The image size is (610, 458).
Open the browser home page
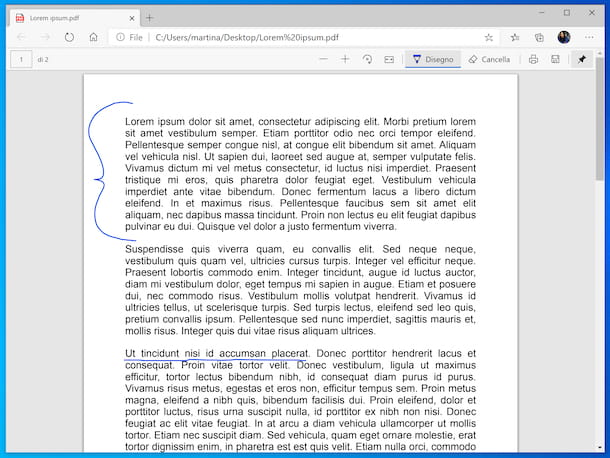(x=93, y=37)
